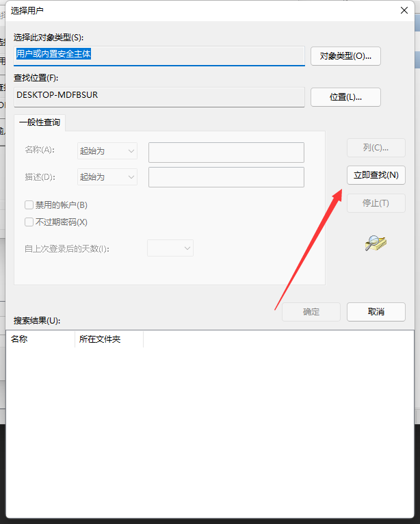Sort results by 名称 column header

(x=40, y=339)
